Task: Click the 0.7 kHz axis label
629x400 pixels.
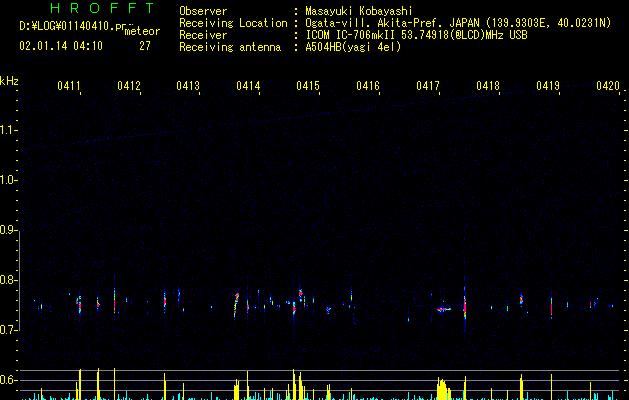Action: tap(8, 330)
